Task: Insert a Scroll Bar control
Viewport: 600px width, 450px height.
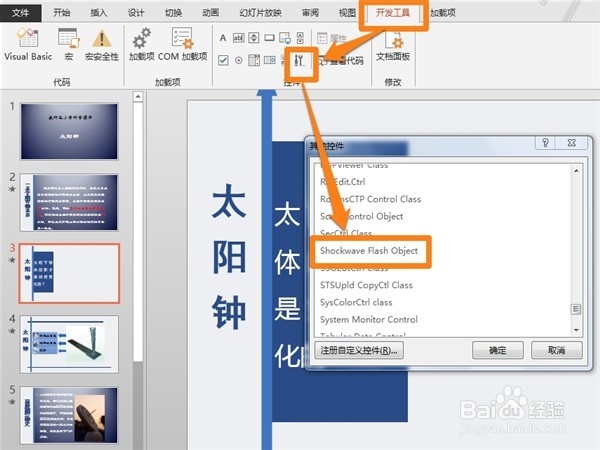Action: click(x=300, y=38)
